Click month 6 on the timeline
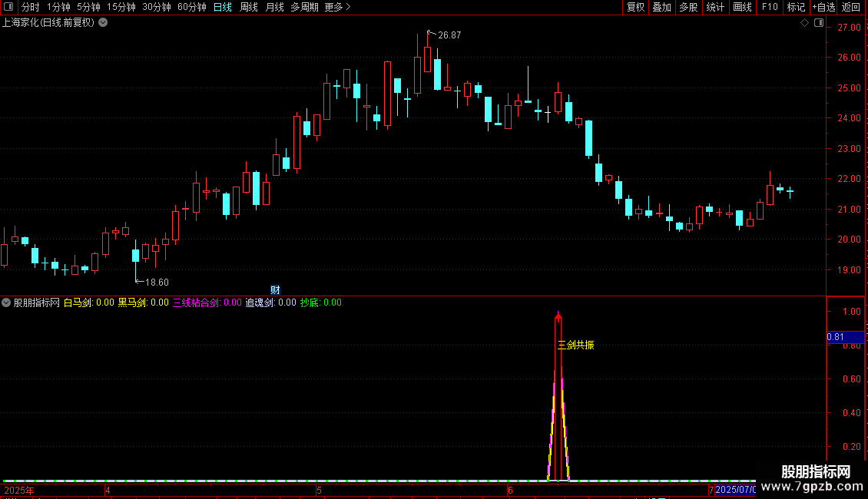Image resolution: width=868 pixels, height=499 pixels. click(x=510, y=491)
